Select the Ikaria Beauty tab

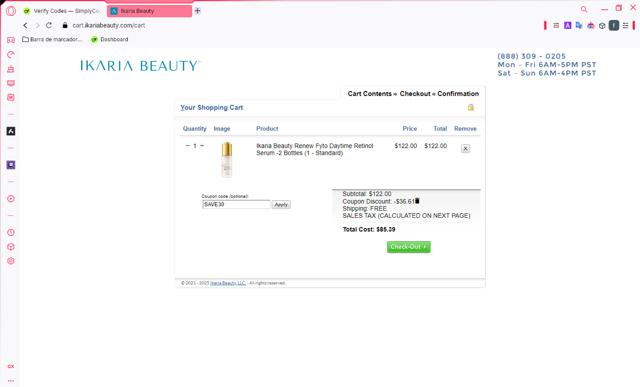click(x=149, y=11)
